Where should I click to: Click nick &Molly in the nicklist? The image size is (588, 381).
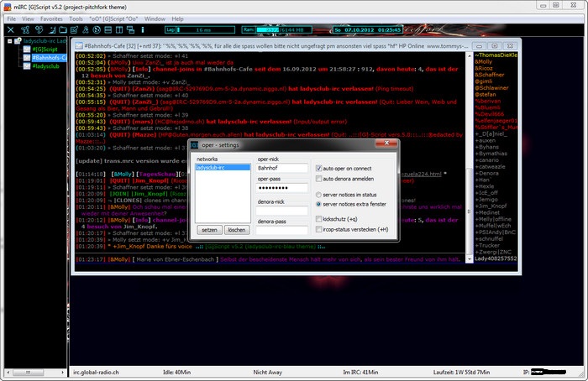click(483, 62)
